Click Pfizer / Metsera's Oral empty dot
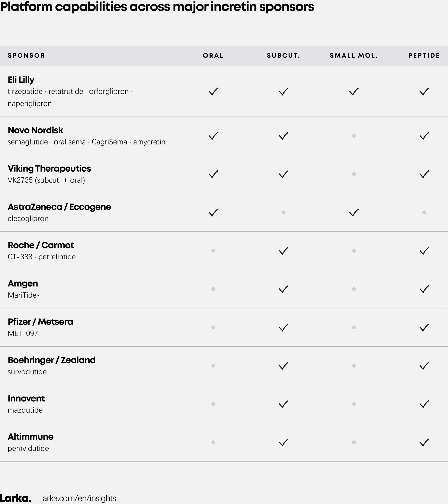 pos(213,327)
